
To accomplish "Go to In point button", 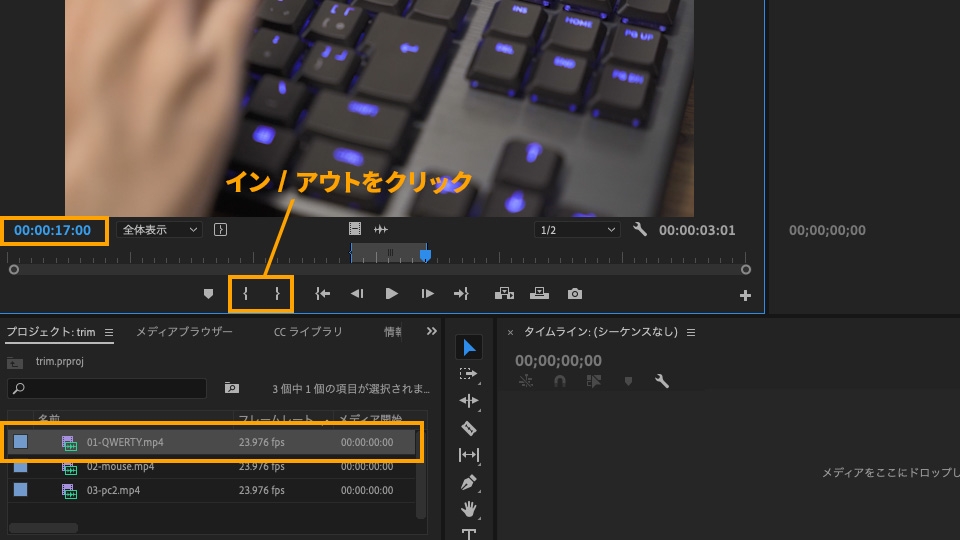I will pos(322,294).
